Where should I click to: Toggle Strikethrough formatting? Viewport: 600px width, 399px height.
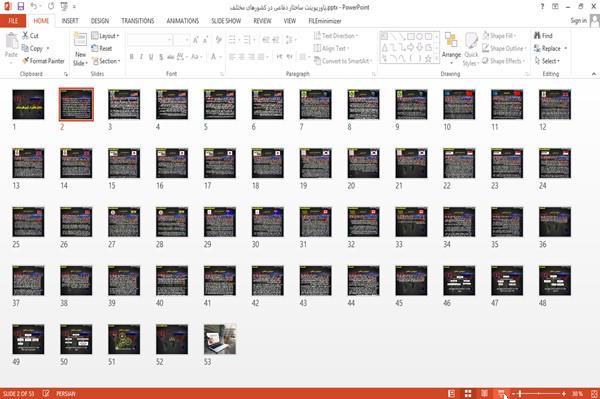click(x=170, y=57)
